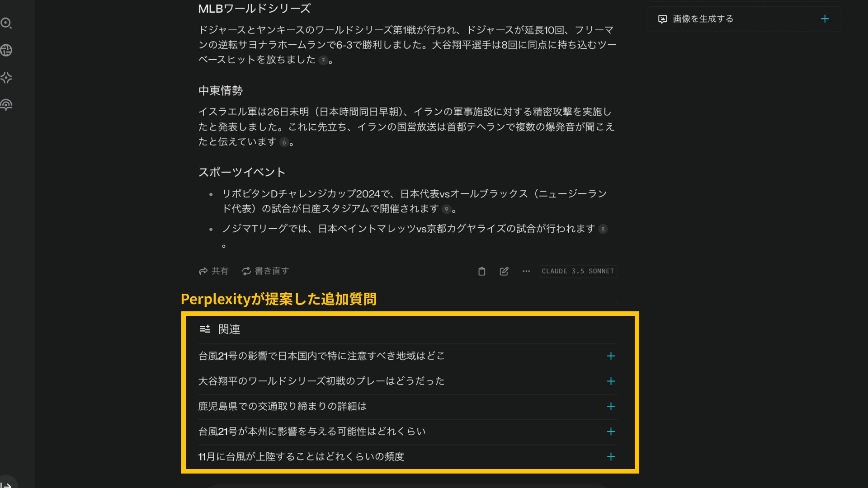Toggle 11月に台風が上陸することはどれくらいの頻度 question
The width and height of the screenshot is (868, 488).
610,456
